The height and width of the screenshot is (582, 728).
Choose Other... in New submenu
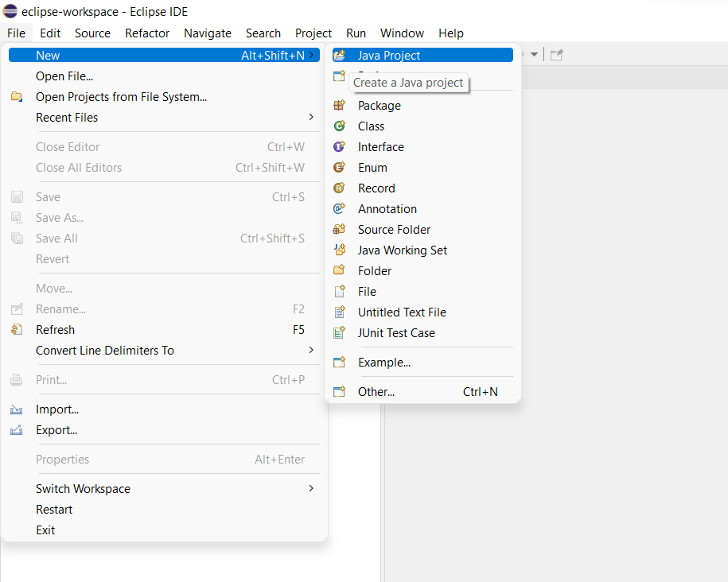point(423,392)
